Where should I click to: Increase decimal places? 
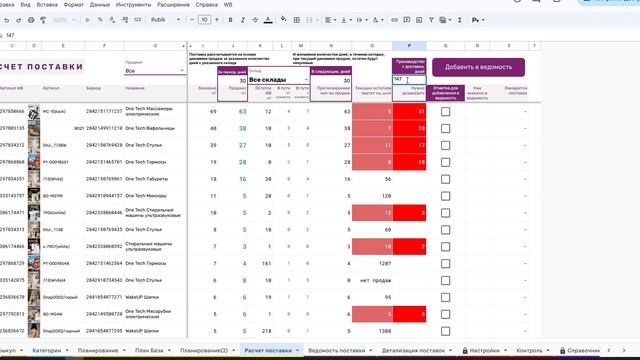[125, 20]
